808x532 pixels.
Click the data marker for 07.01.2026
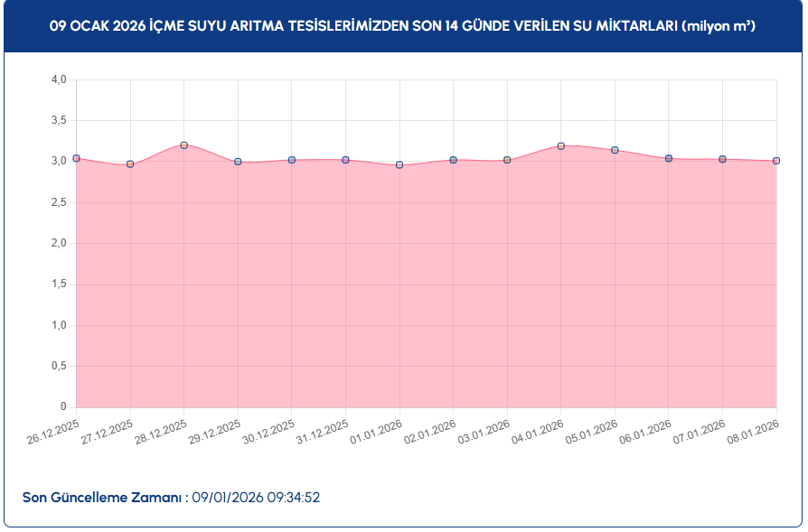pos(722,159)
